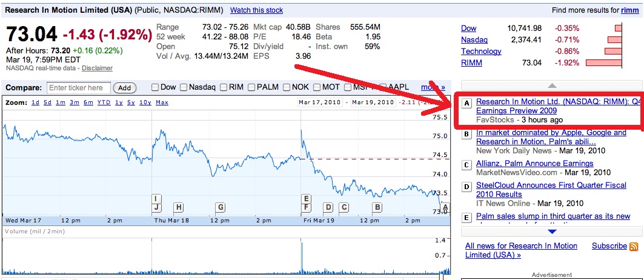Open the Q4 Earnings Preview 2009 article
The height and width of the screenshot is (280, 644).
pyautogui.click(x=558, y=106)
